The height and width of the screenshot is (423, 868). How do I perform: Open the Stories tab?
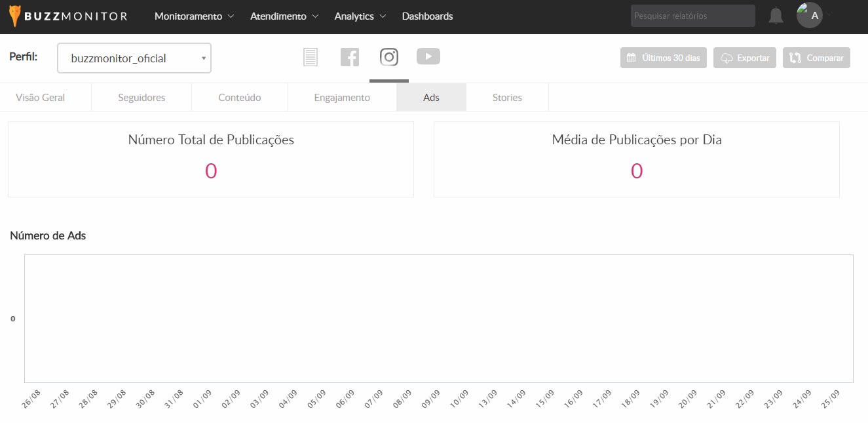[507, 98]
